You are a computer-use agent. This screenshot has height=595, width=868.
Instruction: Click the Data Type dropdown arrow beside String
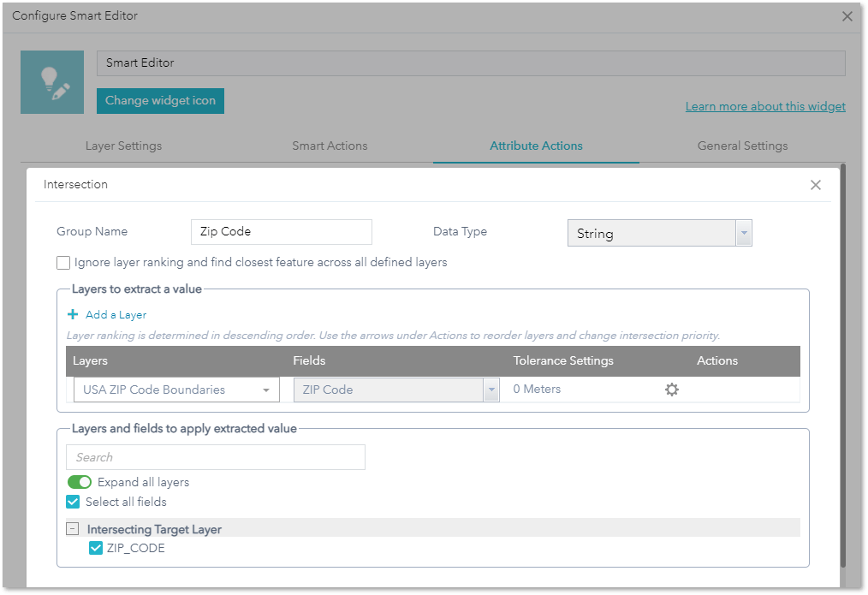(x=741, y=232)
